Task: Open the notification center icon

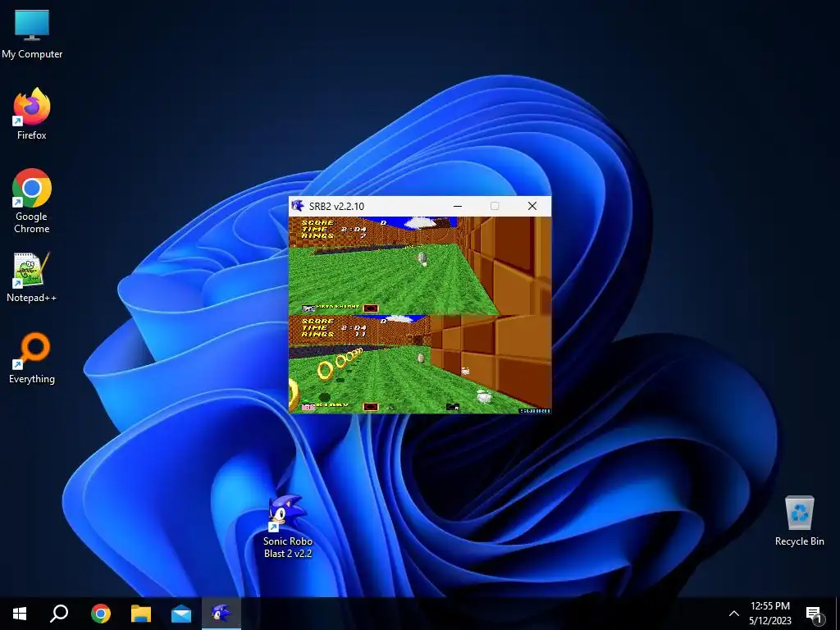Action: click(815, 614)
